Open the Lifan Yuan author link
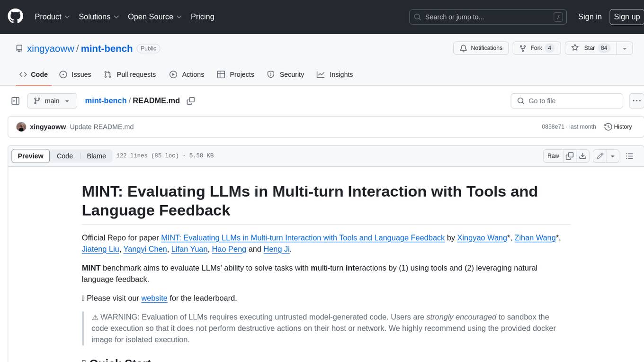The width and height of the screenshot is (644, 362). coord(189,249)
